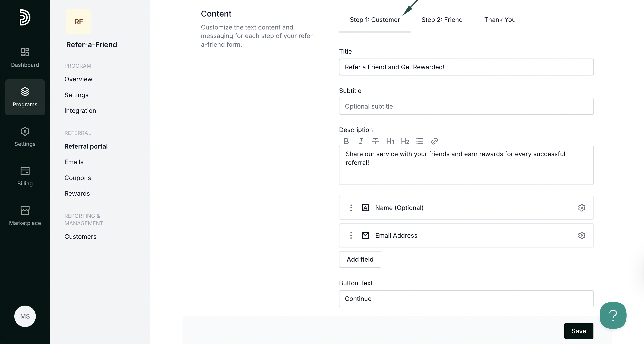Save the referral portal content
644x344 pixels.
(x=578, y=331)
